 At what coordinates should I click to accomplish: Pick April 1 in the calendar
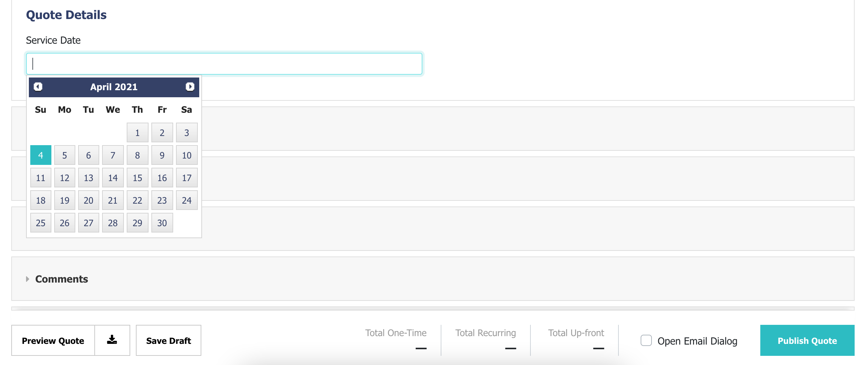pyautogui.click(x=137, y=133)
